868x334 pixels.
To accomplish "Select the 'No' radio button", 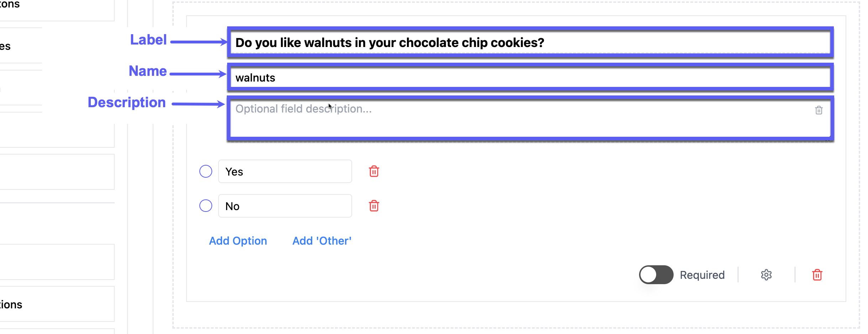I will pyautogui.click(x=206, y=206).
